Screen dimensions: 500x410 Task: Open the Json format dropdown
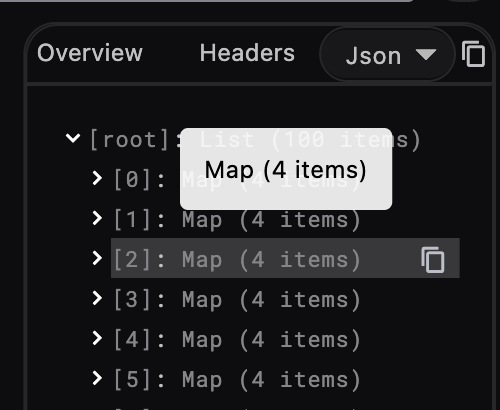[387, 54]
